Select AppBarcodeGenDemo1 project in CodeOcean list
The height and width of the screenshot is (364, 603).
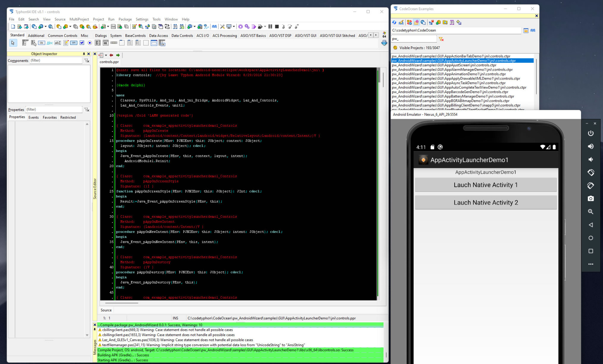pyautogui.click(x=450, y=92)
